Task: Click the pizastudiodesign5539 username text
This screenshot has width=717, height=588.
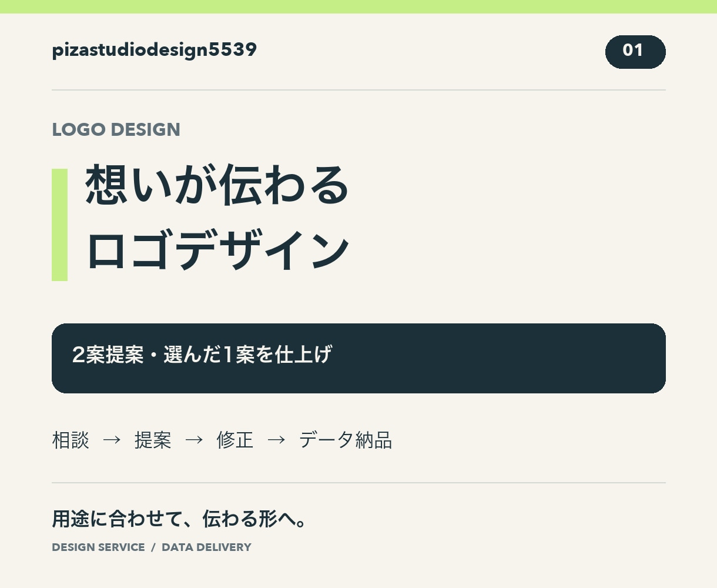Action: tap(154, 50)
